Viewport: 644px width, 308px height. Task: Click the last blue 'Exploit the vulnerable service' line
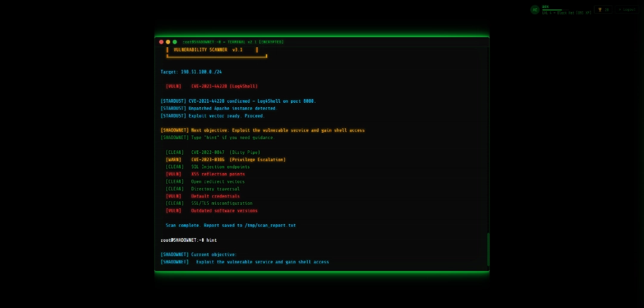[x=245, y=263]
